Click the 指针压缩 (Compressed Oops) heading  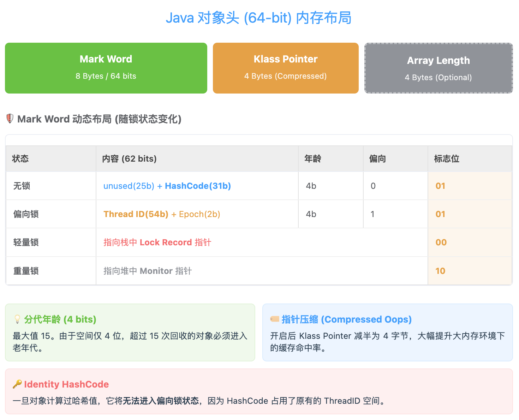click(x=346, y=319)
